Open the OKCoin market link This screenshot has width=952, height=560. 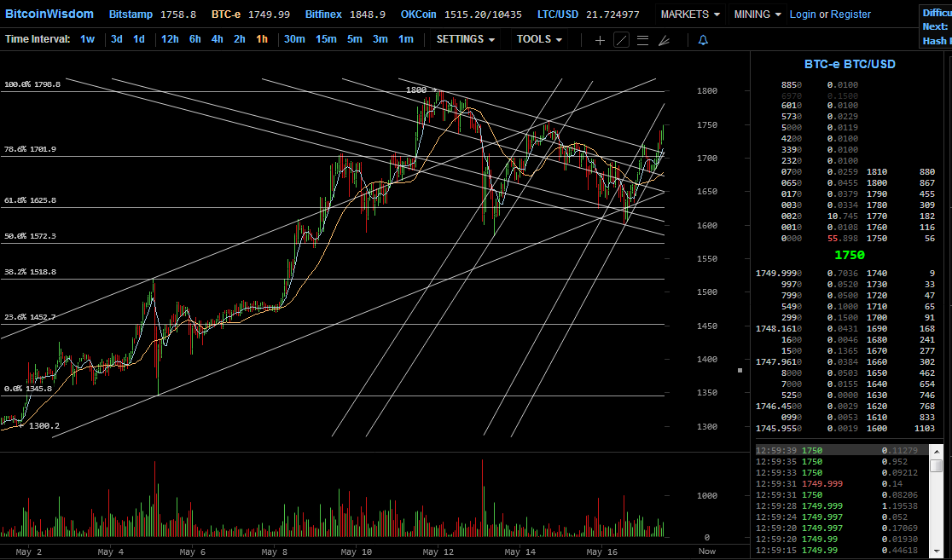click(418, 14)
